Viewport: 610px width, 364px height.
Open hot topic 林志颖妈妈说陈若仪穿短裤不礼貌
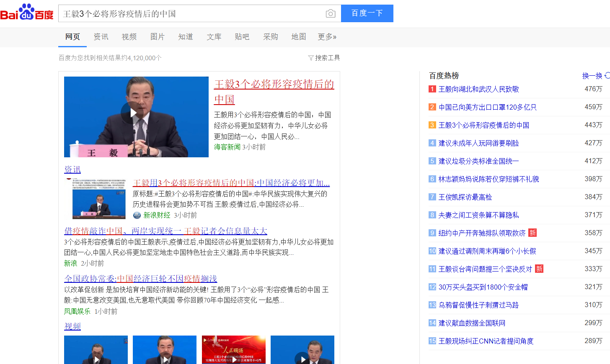[x=489, y=179]
